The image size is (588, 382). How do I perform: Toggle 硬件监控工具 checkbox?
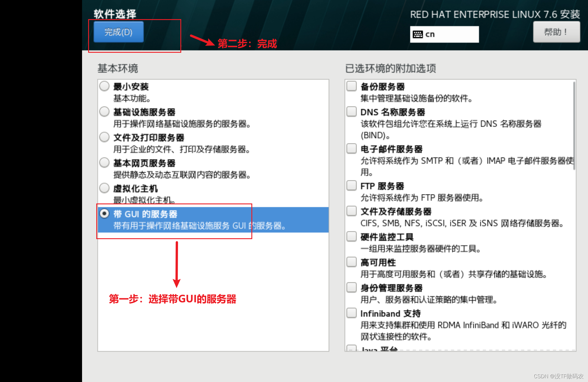[351, 237]
